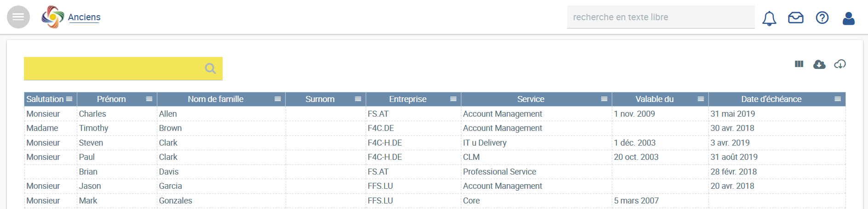Open the notifications bell
The width and height of the screenshot is (868, 209).
click(769, 18)
